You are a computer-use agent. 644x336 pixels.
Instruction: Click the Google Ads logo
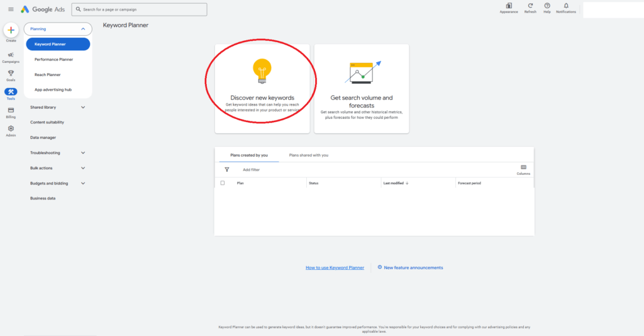43,9
